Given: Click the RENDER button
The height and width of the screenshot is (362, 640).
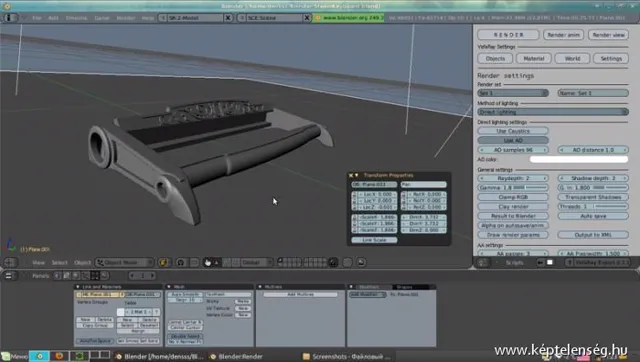Looking at the screenshot, I should [508, 35].
